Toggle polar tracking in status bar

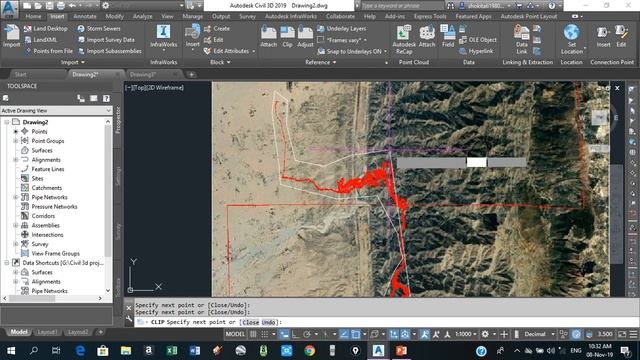coord(307,334)
